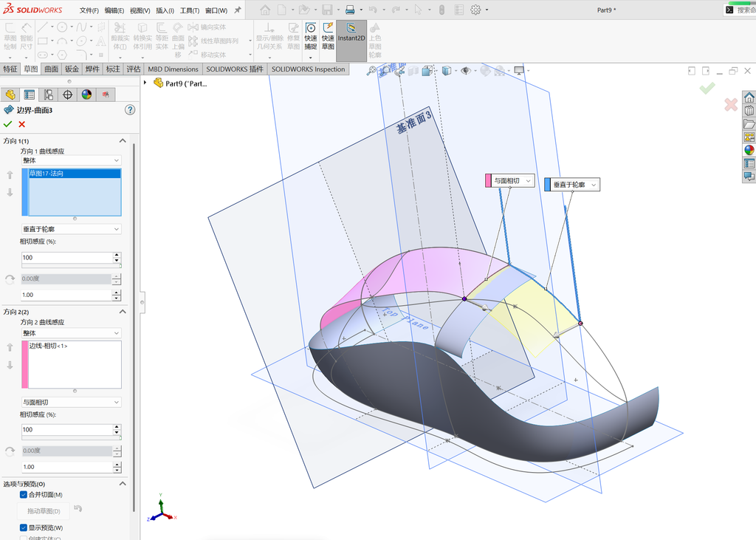Switch to the MBD Dimensions tab

(x=173, y=69)
